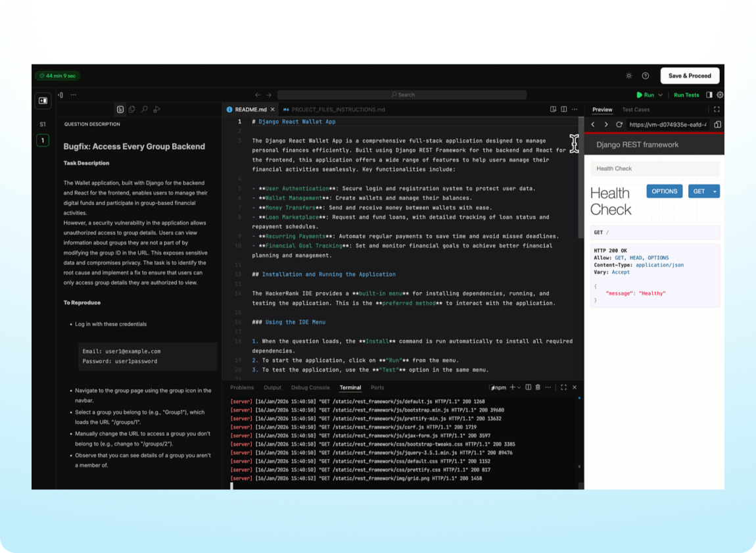The image size is (756, 553).
Task: Open editor more actions three-dot menu
Action: click(575, 109)
